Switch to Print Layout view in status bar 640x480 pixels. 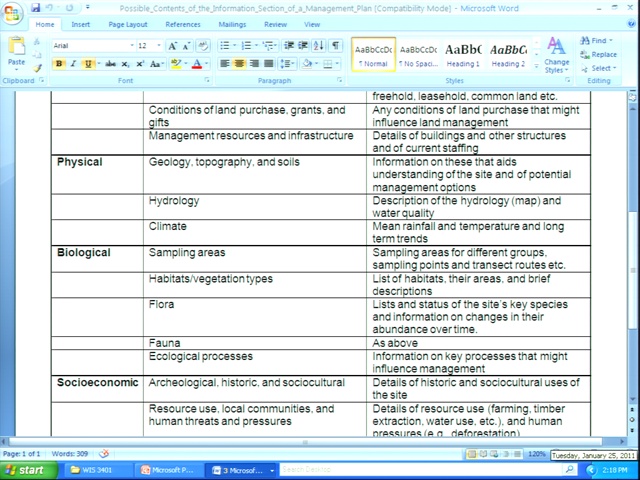tap(472, 454)
